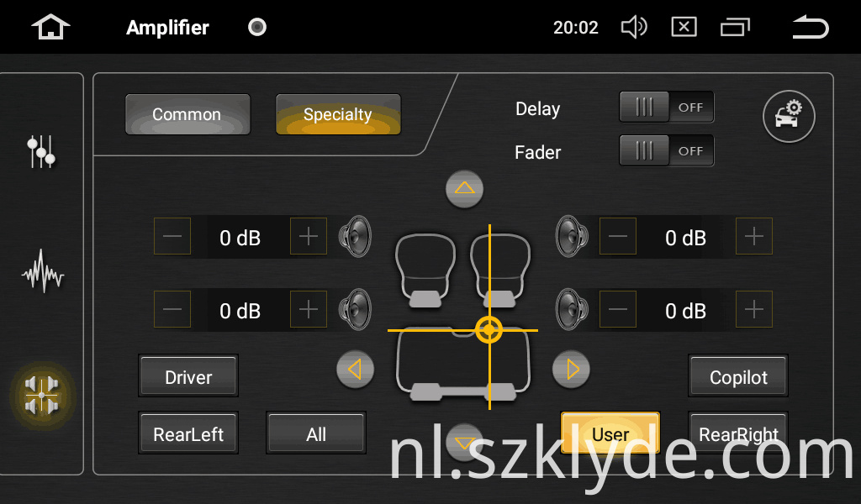Move sound focus down arrow
This screenshot has width=861, height=504.
click(x=464, y=442)
